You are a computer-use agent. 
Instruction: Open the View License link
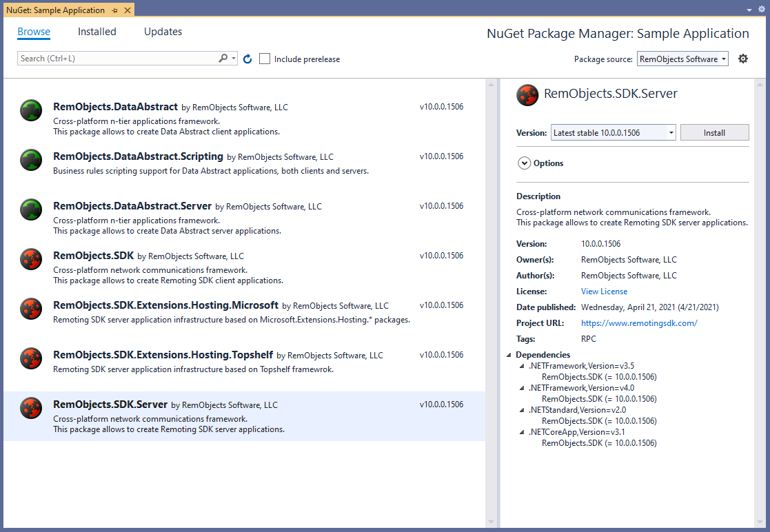(x=604, y=291)
